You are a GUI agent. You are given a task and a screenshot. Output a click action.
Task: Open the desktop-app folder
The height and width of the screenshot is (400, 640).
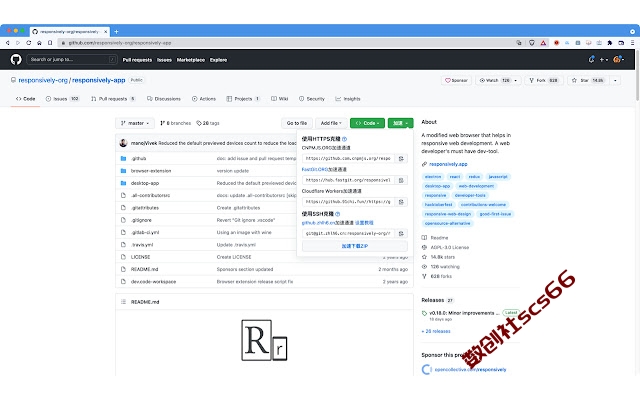[x=145, y=183]
